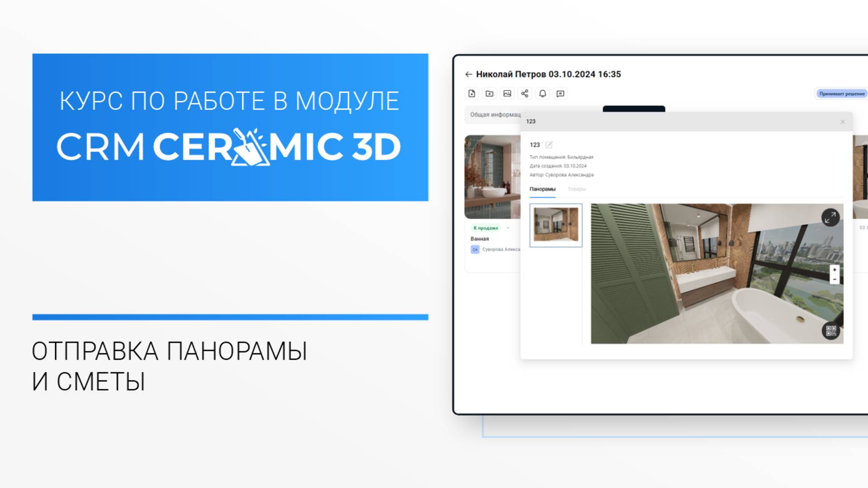Click the Принимает решение status badge

pos(841,94)
